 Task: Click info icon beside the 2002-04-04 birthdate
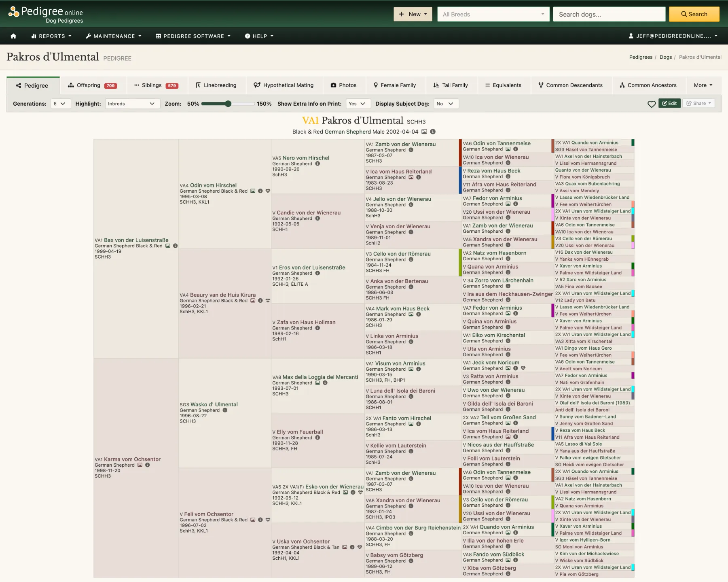coord(433,132)
